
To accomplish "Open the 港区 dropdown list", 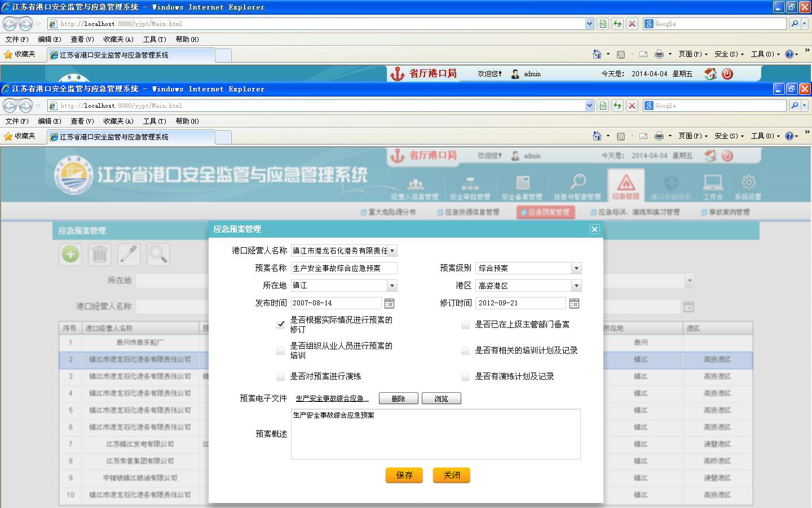I will click(x=576, y=286).
